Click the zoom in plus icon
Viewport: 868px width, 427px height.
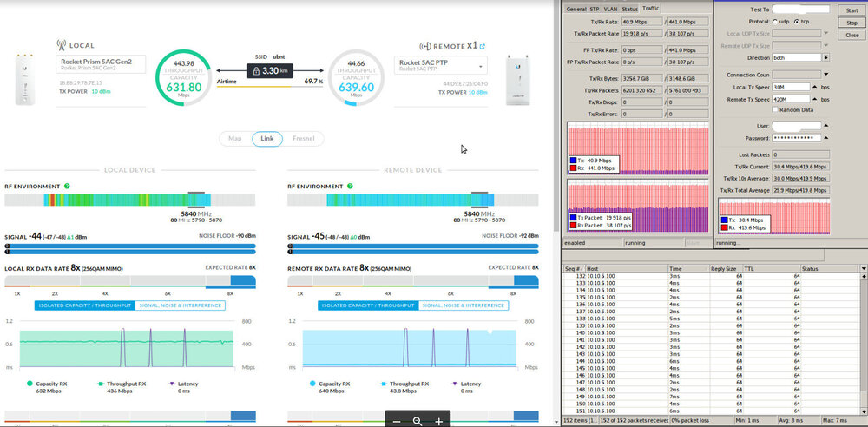pos(439,421)
